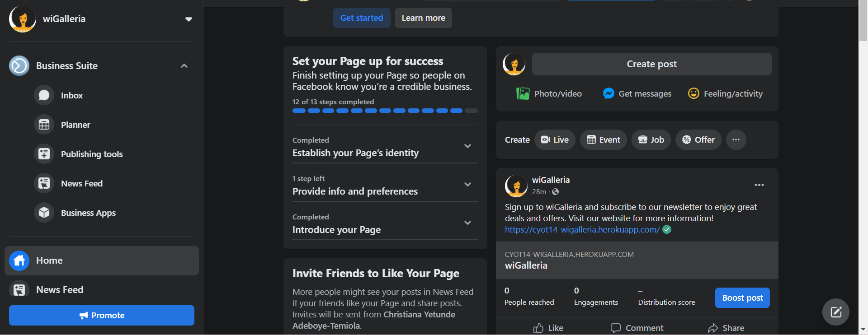Click the Engagements stat
The height and width of the screenshot is (335, 868).
click(x=596, y=297)
